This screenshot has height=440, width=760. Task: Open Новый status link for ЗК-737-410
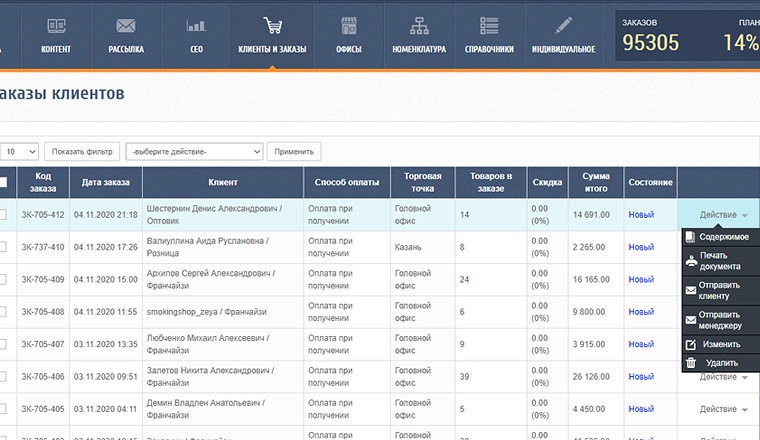click(641, 247)
